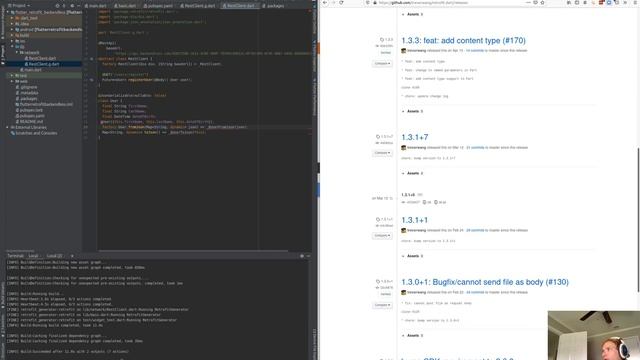Open Project panel gear settings icon
Screen dimensions: 640x360
click(72, 6)
